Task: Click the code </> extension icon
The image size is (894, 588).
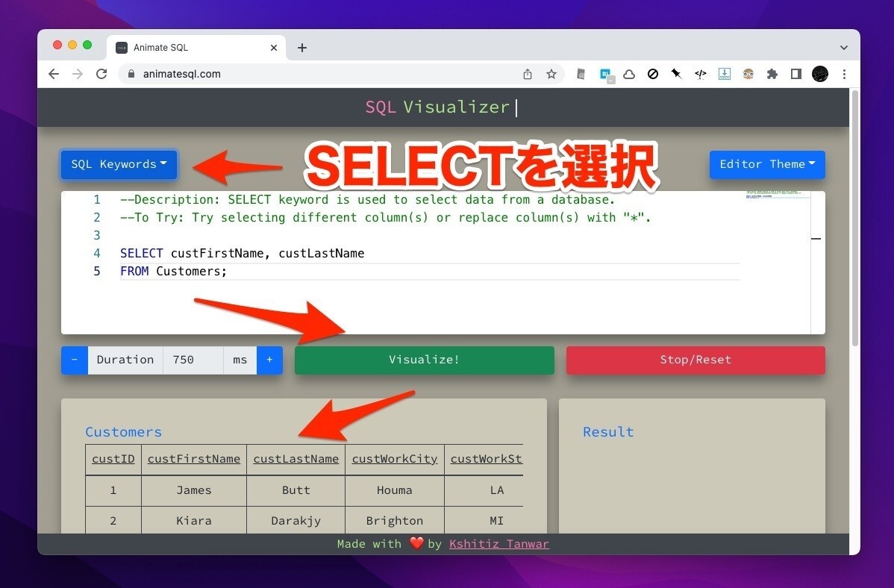Action: coord(701,74)
